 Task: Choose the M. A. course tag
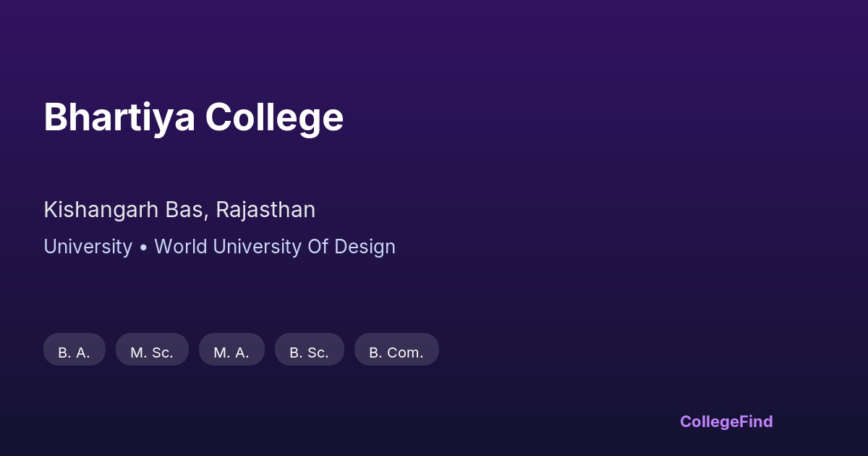pos(231,352)
